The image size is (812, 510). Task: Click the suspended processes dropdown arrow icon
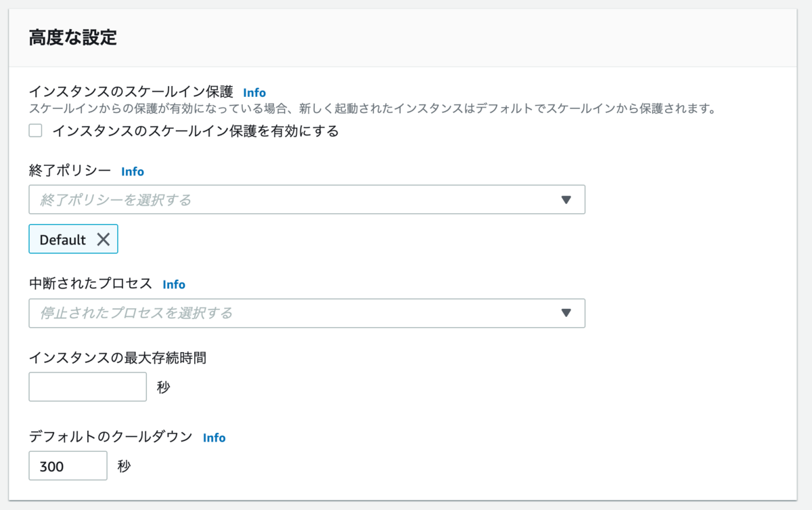(567, 313)
